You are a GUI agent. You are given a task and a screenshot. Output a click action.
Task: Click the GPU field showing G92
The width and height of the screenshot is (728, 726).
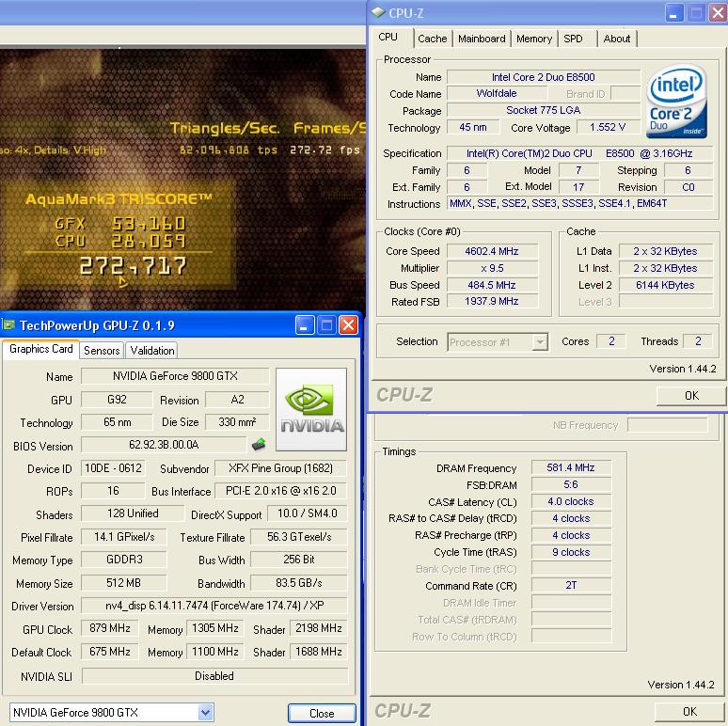point(117,400)
